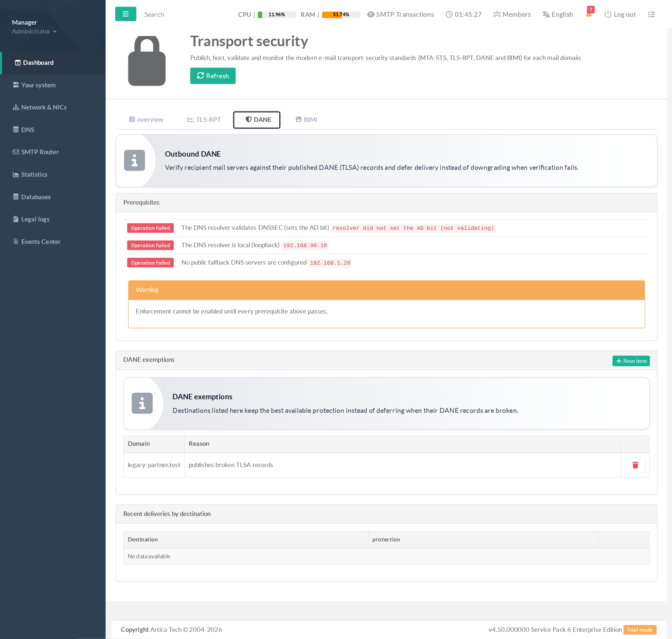672x639 pixels.
Task: Open the notifications bell icon
Action: 589,14
